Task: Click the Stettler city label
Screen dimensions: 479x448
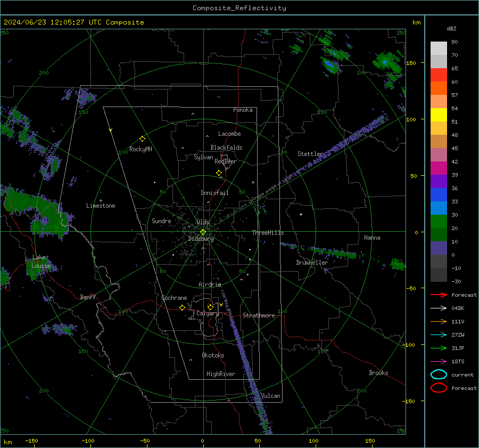Action: pyautogui.click(x=310, y=154)
